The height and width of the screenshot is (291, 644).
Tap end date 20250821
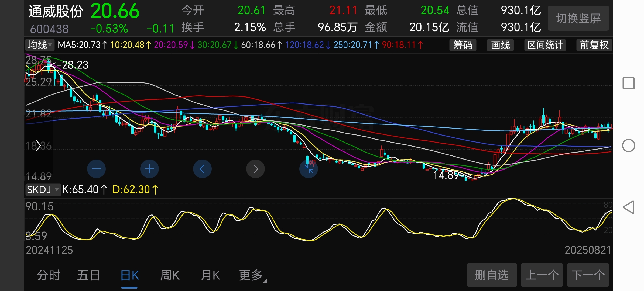point(588,250)
